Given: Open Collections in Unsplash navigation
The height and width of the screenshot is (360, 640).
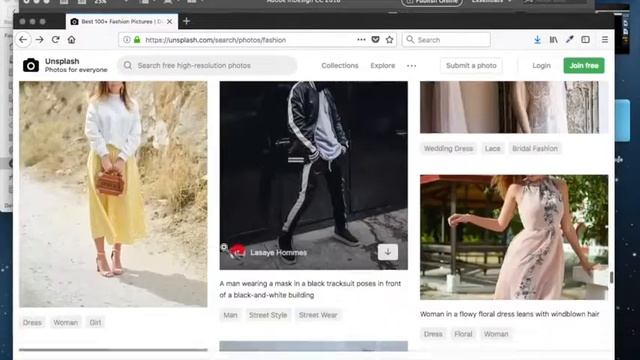Looking at the screenshot, I should [340, 65].
